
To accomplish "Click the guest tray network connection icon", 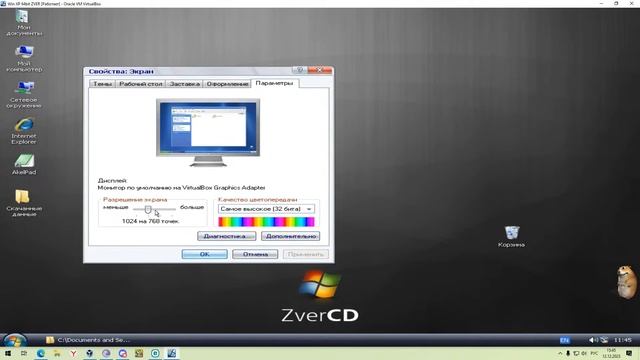I will click(x=604, y=340).
